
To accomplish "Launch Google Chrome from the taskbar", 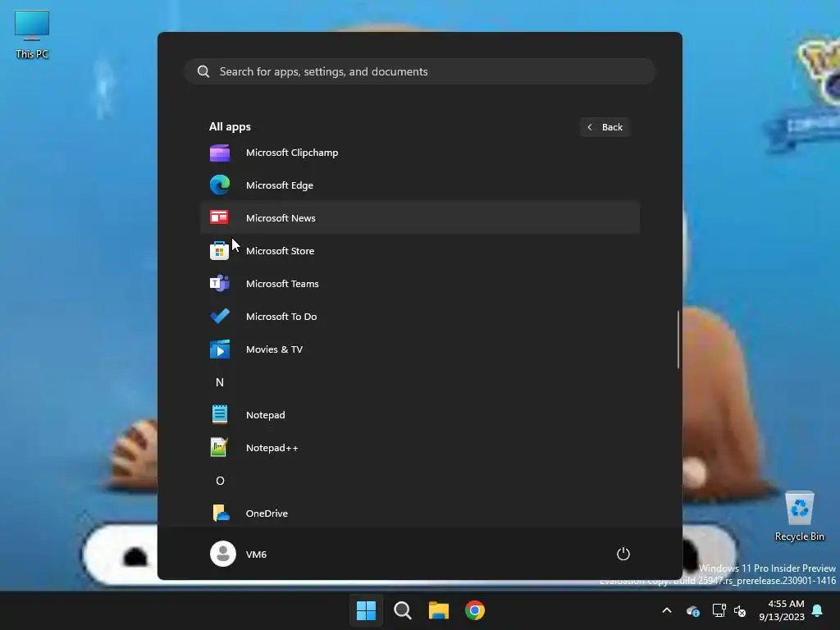I will click(475, 610).
